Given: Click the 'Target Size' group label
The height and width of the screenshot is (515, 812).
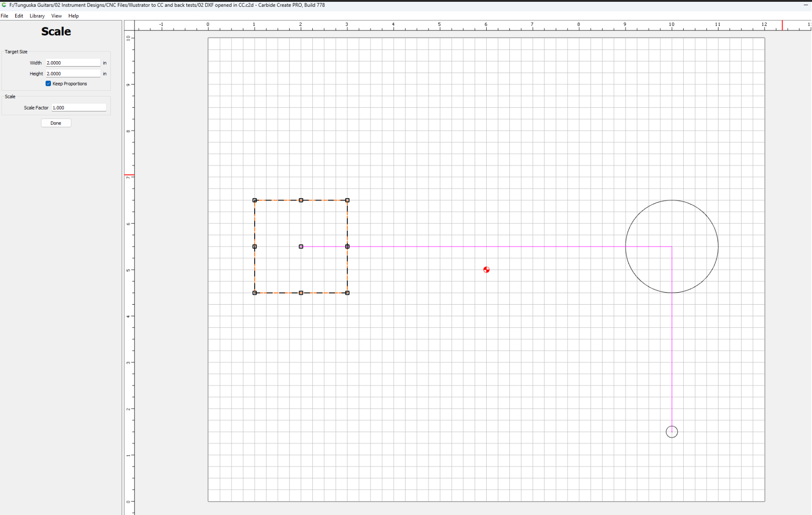Looking at the screenshot, I should pyautogui.click(x=16, y=52).
